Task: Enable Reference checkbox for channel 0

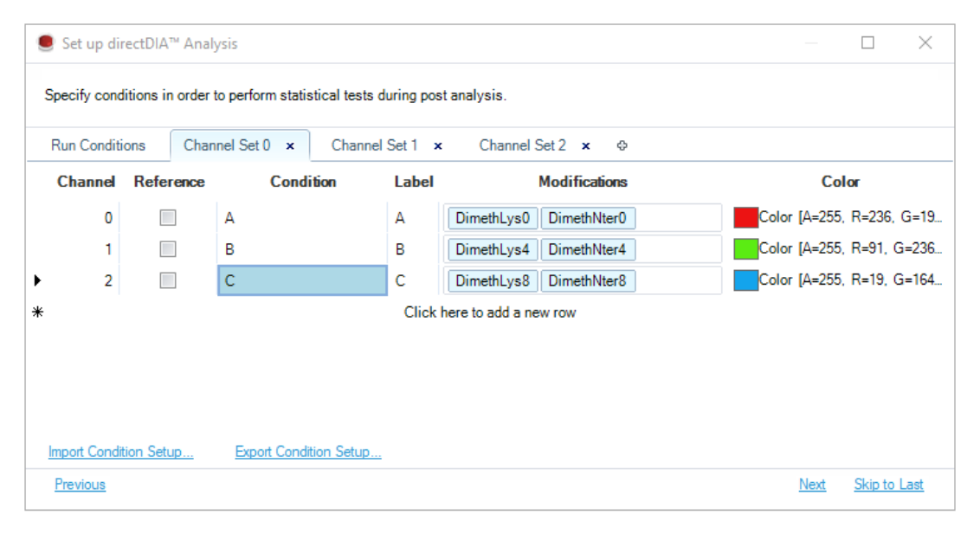Action: click(x=167, y=217)
